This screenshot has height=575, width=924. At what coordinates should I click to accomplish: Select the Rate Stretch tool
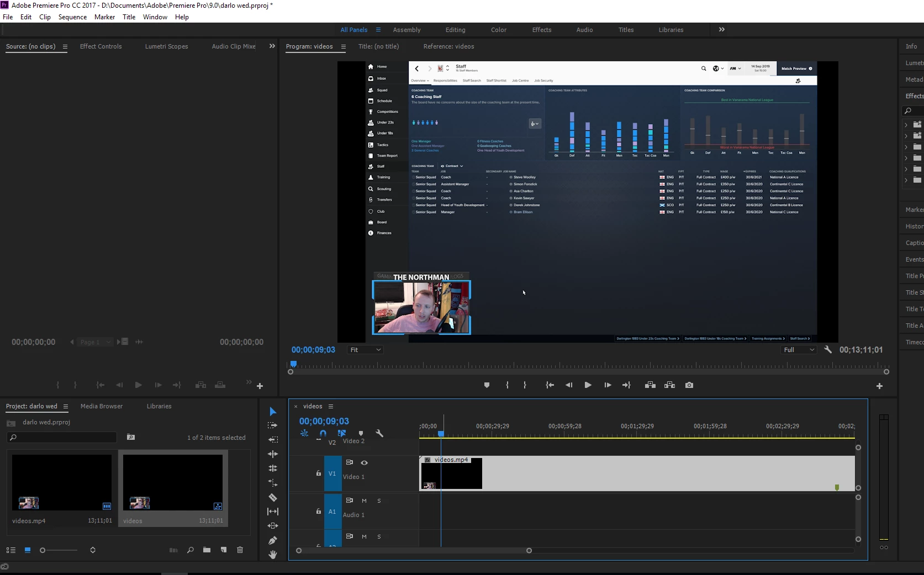[273, 483]
